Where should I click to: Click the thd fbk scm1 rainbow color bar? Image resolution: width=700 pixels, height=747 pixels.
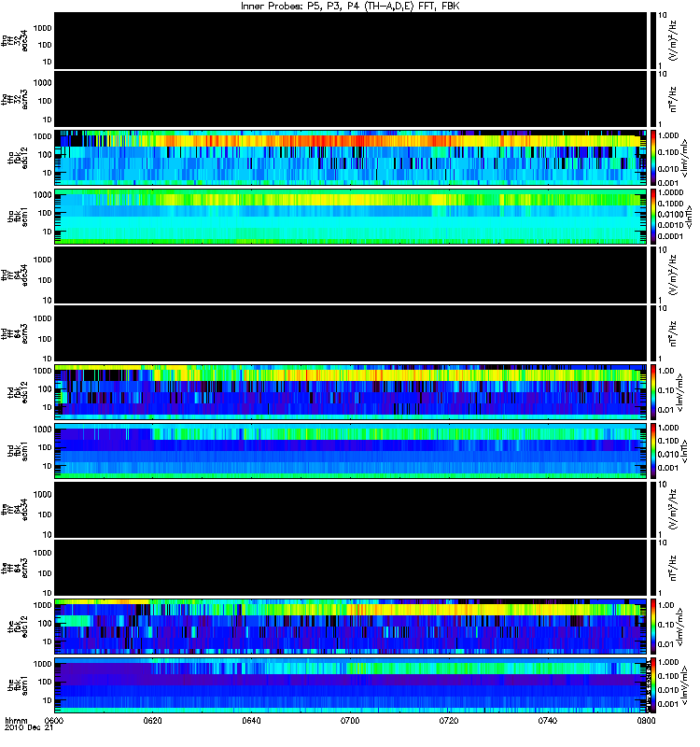tap(653, 451)
